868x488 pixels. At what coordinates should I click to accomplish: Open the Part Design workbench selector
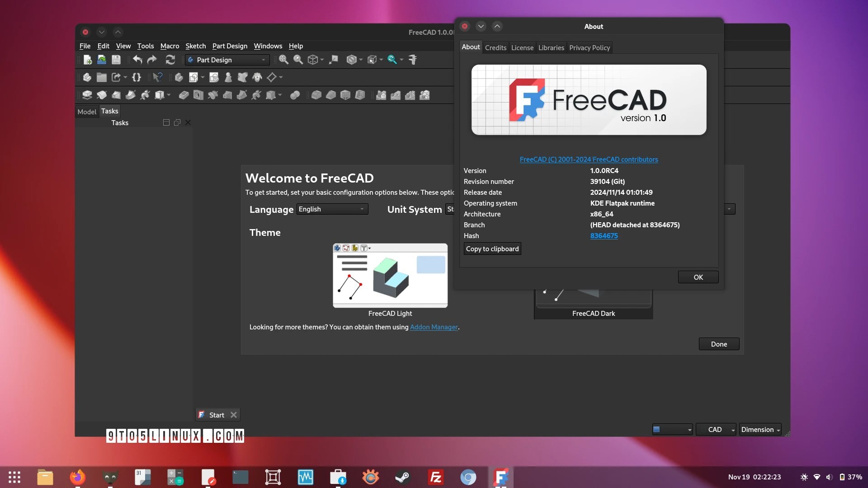(227, 60)
